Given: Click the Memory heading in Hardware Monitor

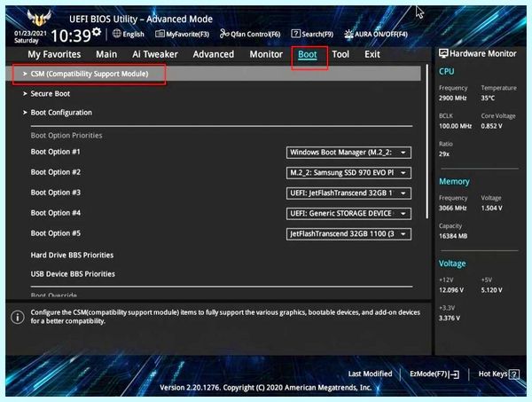Looking at the screenshot, I should (454, 182).
